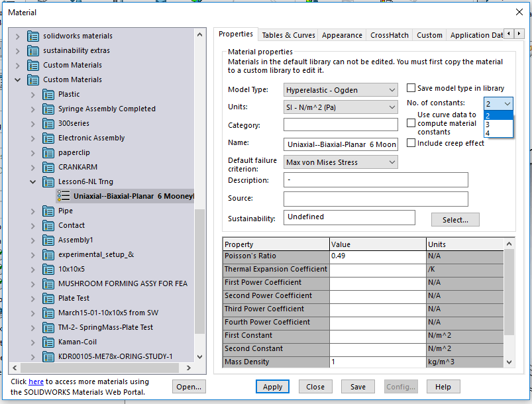532x404 pixels.
Task: Click the Poisson's Ratio value cell 0.49
Action: [x=378, y=256]
